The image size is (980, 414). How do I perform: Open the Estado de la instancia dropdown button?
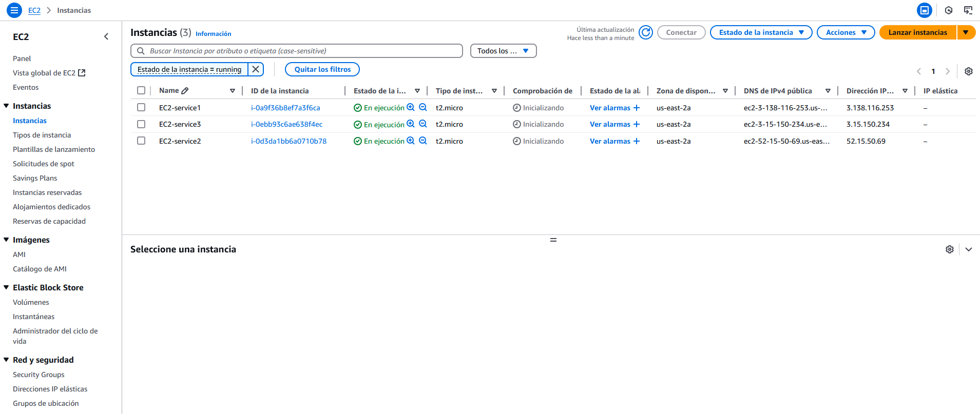[x=761, y=32]
